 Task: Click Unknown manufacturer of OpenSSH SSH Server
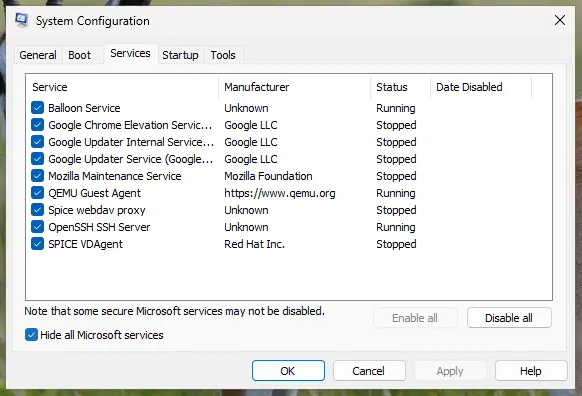(246, 227)
